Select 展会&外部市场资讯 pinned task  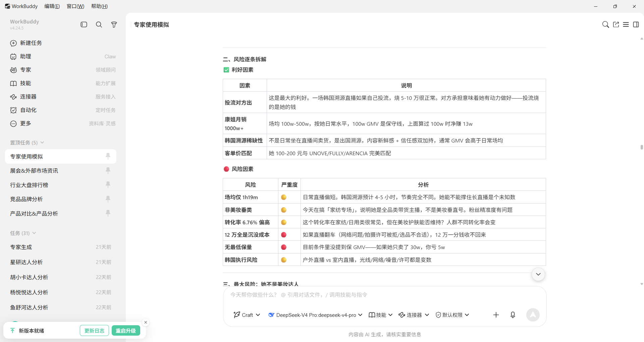pos(61,171)
